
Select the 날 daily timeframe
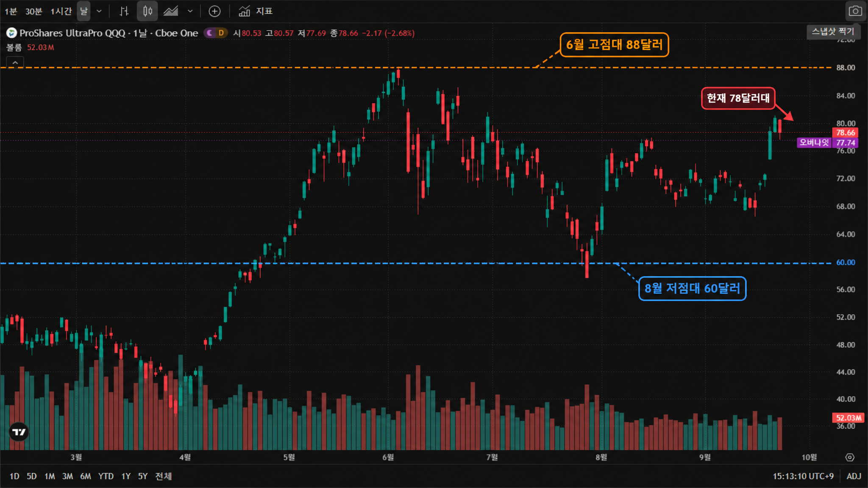(83, 11)
